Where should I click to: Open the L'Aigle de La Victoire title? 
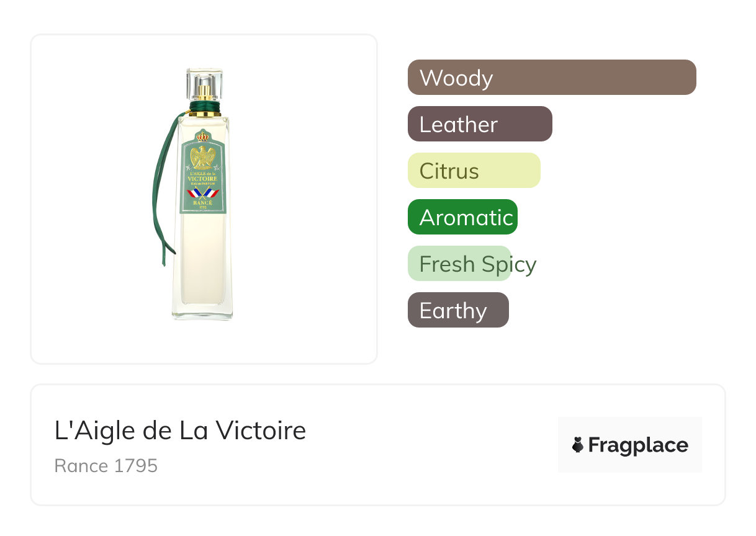(180, 431)
